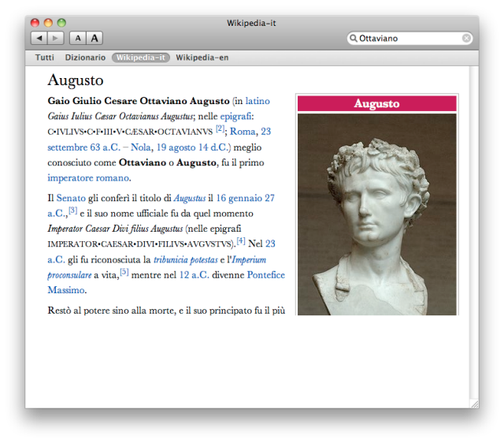
Task: Click the Augusto article title heading
Action: coord(76,80)
